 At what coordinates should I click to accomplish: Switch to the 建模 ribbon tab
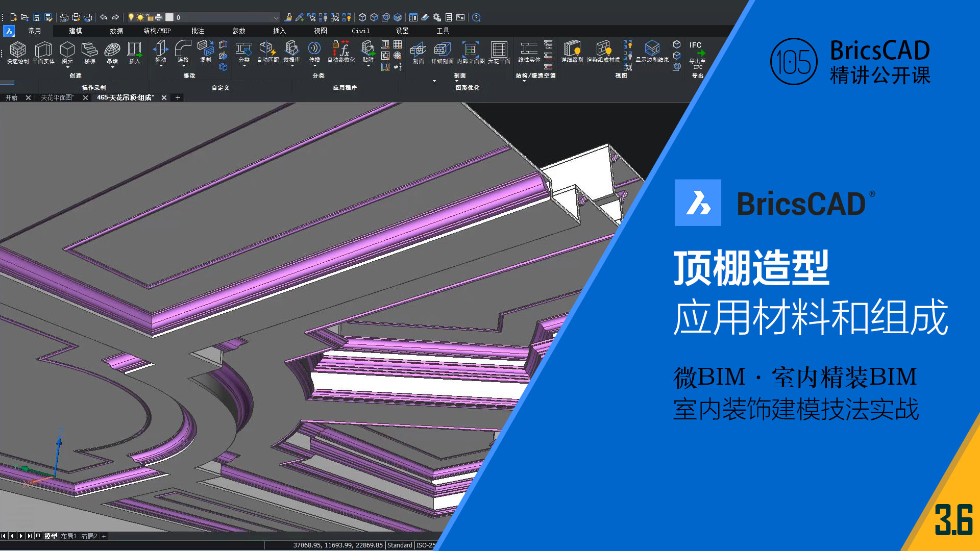(x=76, y=31)
